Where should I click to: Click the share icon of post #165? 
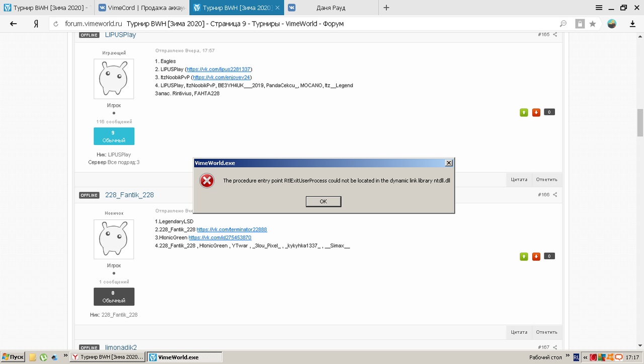(x=555, y=35)
